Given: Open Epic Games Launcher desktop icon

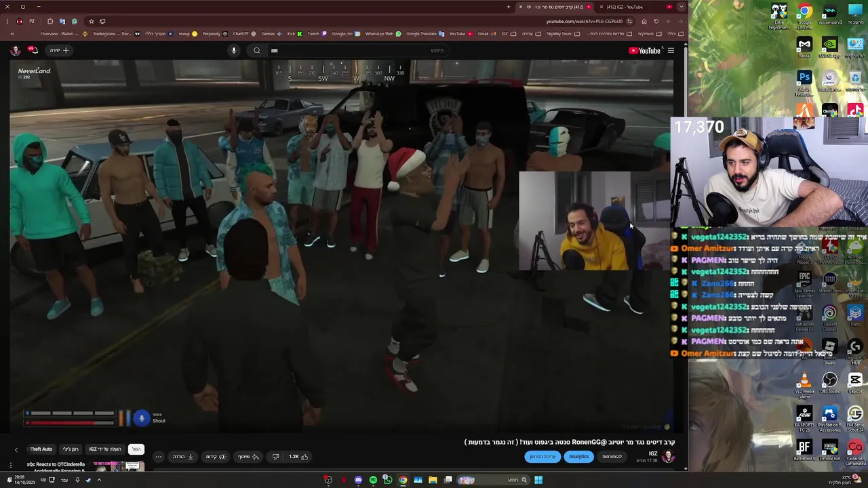Looking at the screenshot, I should [x=804, y=285].
